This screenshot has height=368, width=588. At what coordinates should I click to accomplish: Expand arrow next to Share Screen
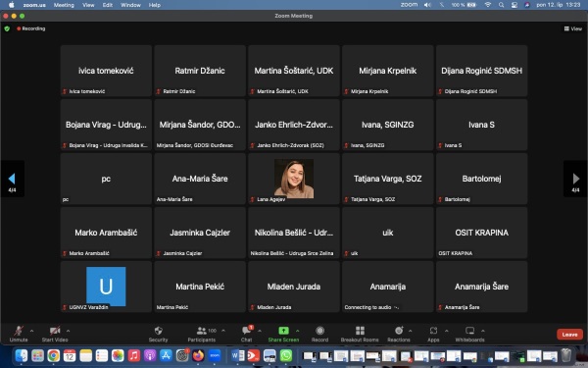[x=297, y=331]
